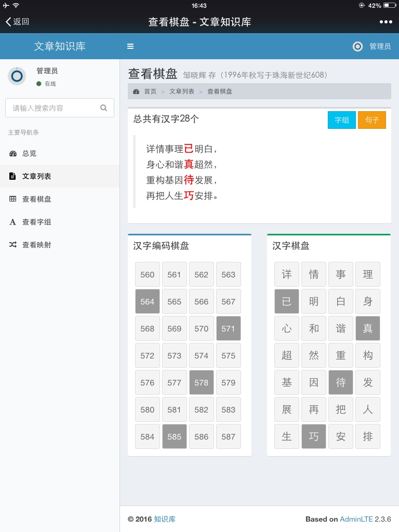Select code cell 578 on the board
This screenshot has width=399, height=532.
(x=202, y=382)
